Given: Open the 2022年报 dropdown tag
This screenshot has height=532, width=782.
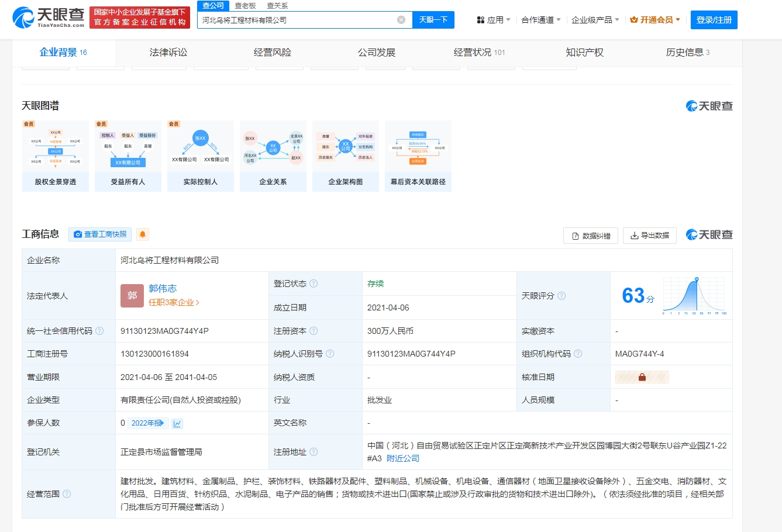Looking at the screenshot, I should [149, 423].
